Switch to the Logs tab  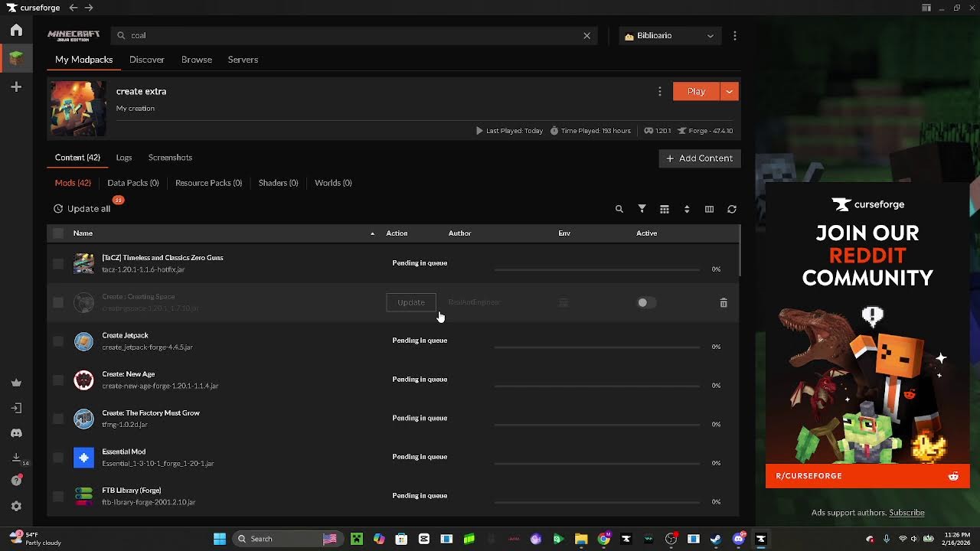click(x=124, y=158)
